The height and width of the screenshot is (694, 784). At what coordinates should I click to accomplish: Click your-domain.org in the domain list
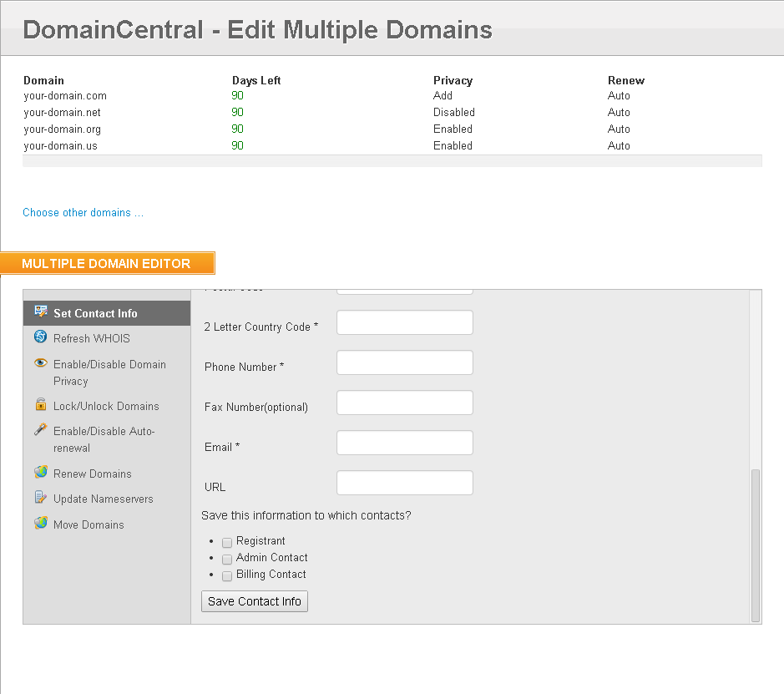point(62,129)
